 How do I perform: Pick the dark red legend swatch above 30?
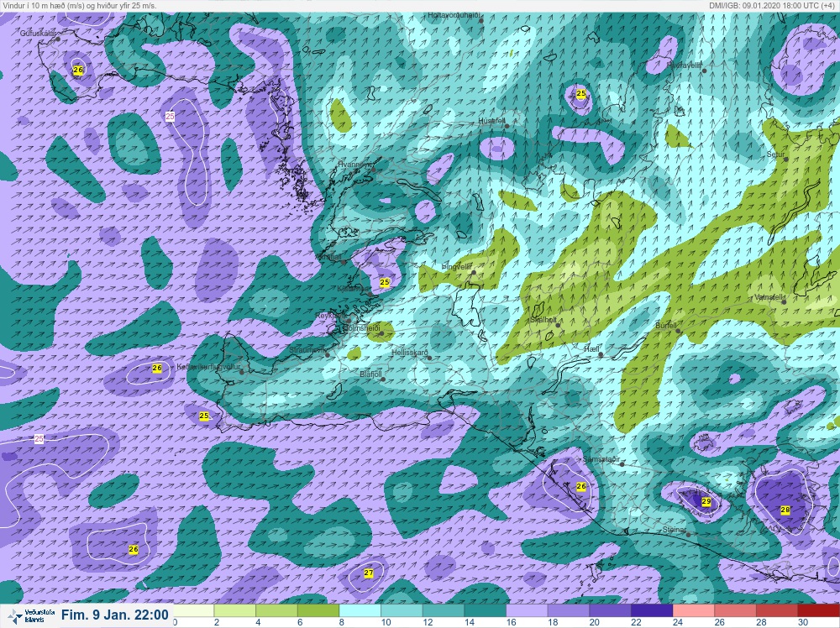[x=818, y=610]
